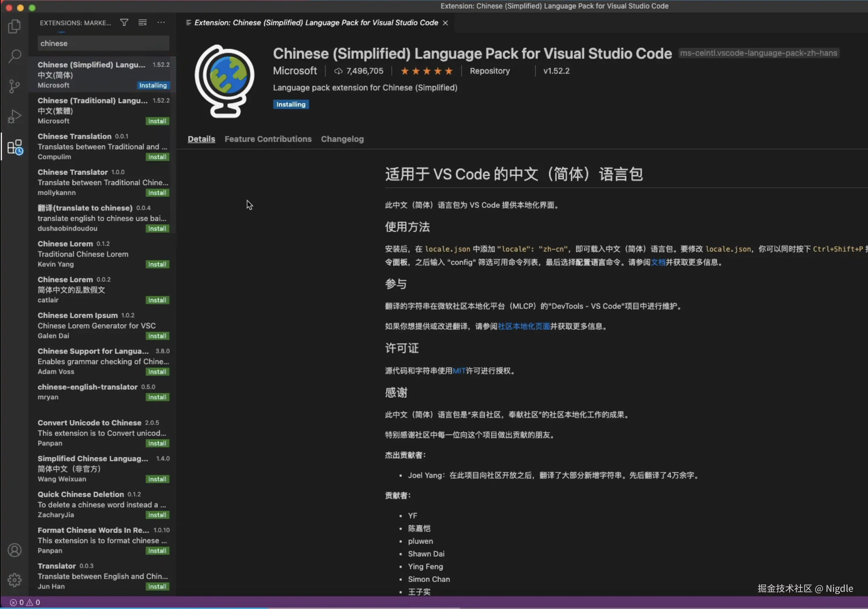Select the Chinese Lorem Ipsum list entry
The image size is (868, 609).
tap(103, 325)
